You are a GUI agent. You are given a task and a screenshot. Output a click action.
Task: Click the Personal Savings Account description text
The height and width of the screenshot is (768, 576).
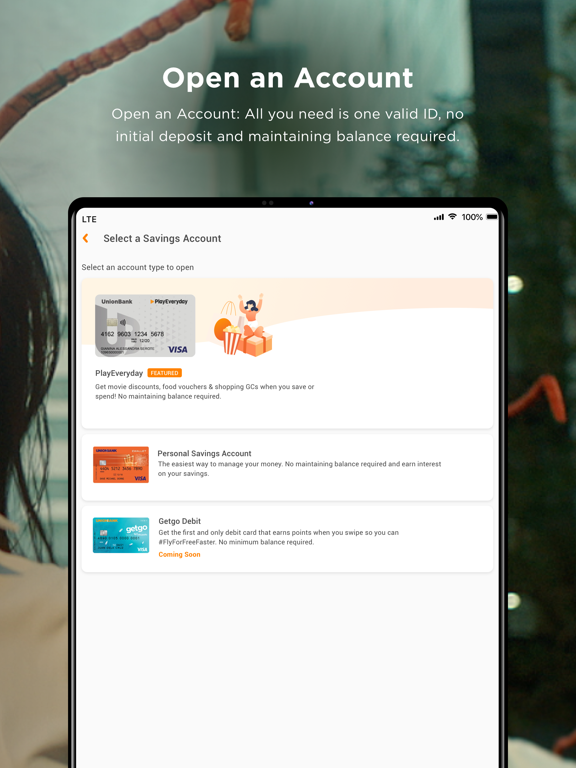coord(299,469)
